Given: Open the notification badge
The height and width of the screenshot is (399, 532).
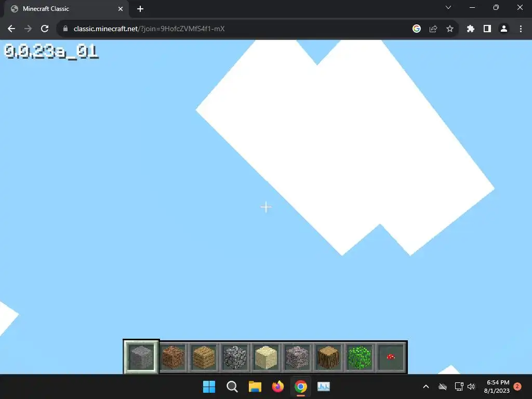Looking at the screenshot, I should point(517,387).
